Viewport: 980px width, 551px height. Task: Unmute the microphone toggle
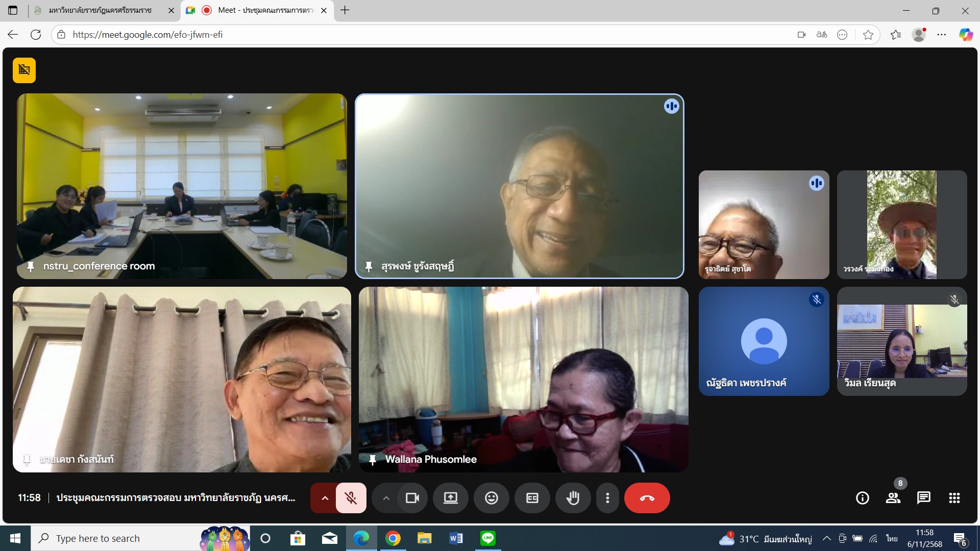[351, 498]
